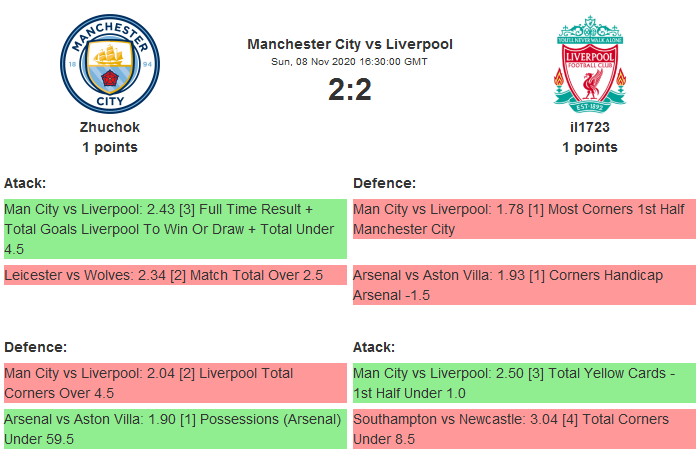The image size is (700, 460).
Task: Click Zhuchok's 1 points label
Action: point(110,147)
